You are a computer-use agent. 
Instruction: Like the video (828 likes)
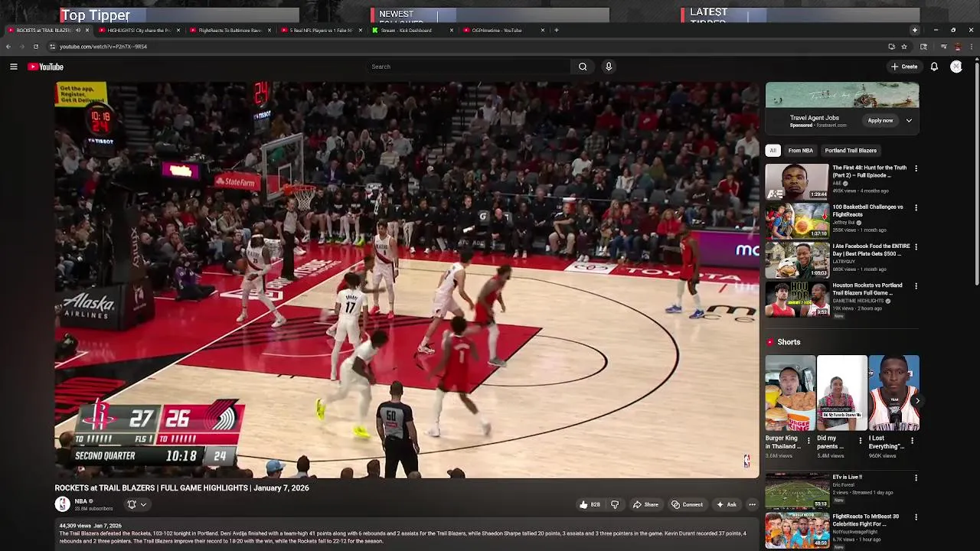(x=590, y=504)
